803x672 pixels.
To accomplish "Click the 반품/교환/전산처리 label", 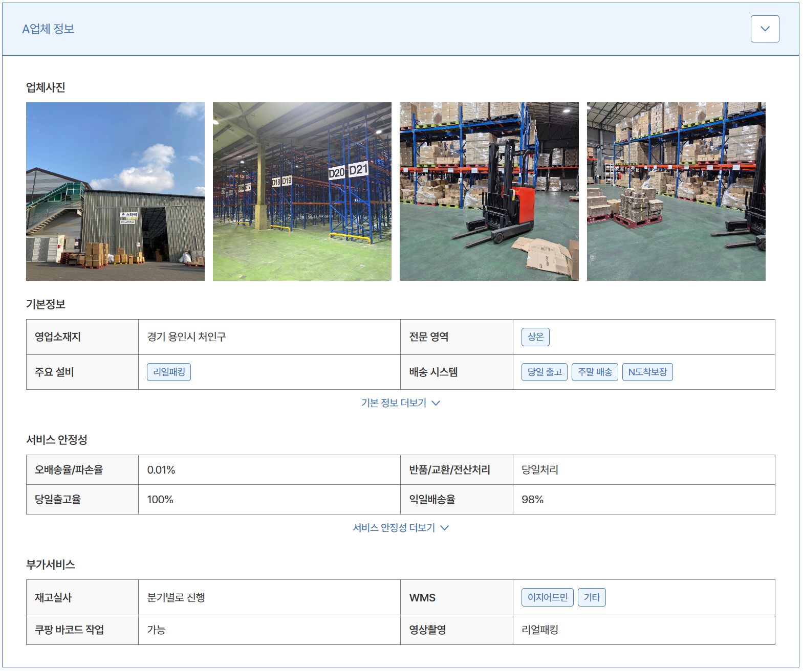I will [x=449, y=470].
